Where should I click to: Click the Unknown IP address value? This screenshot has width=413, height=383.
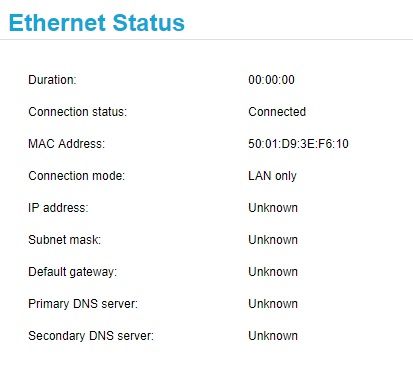[x=273, y=208]
